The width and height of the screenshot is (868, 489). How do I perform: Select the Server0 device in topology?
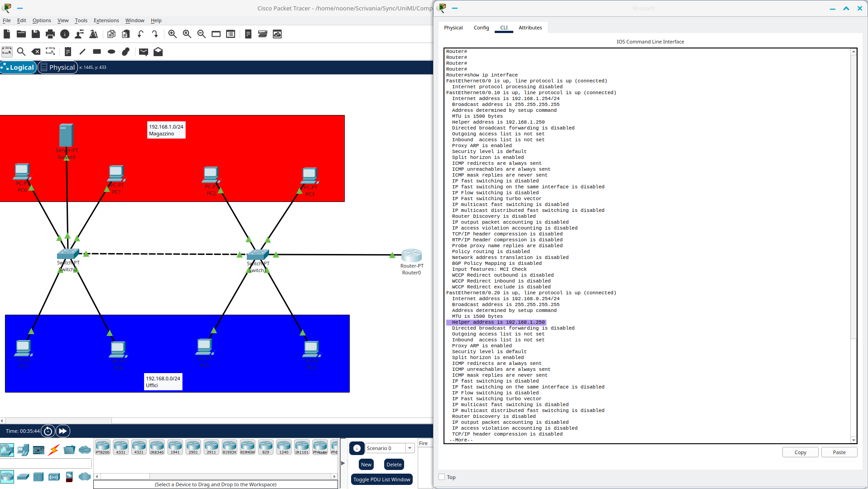[x=66, y=135]
